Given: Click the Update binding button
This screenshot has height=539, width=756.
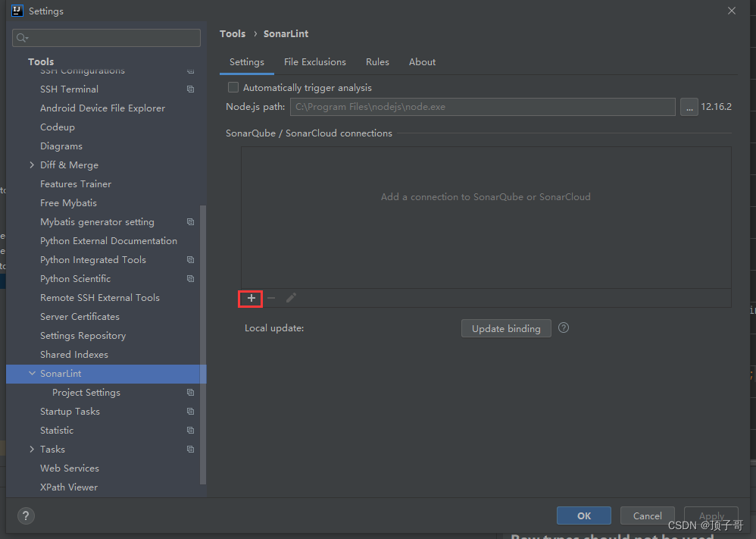Looking at the screenshot, I should 506,328.
